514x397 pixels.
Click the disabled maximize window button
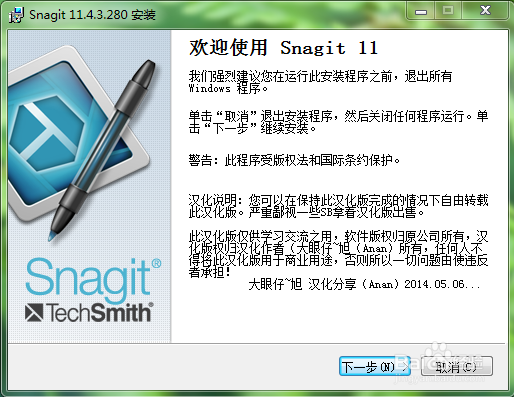tap(448, 12)
